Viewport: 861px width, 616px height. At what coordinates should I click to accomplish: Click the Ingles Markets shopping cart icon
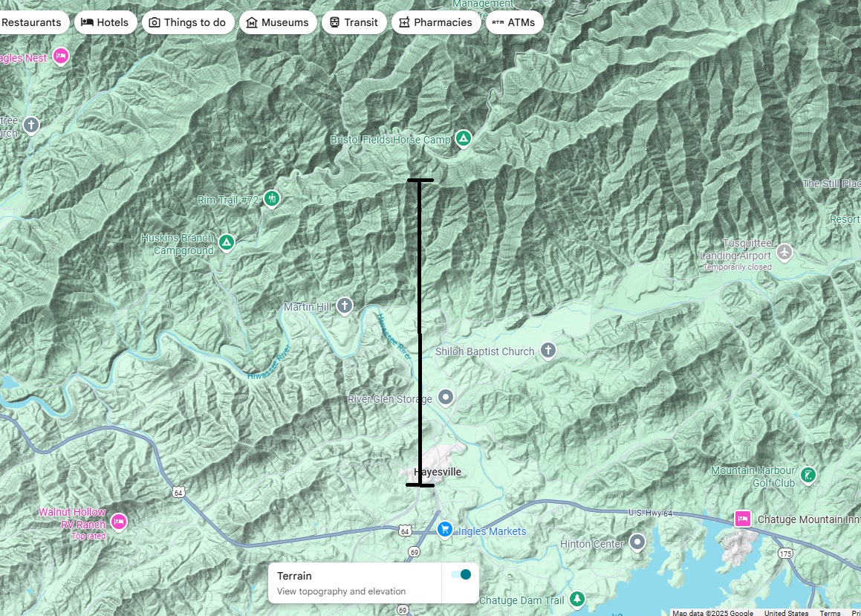click(444, 529)
